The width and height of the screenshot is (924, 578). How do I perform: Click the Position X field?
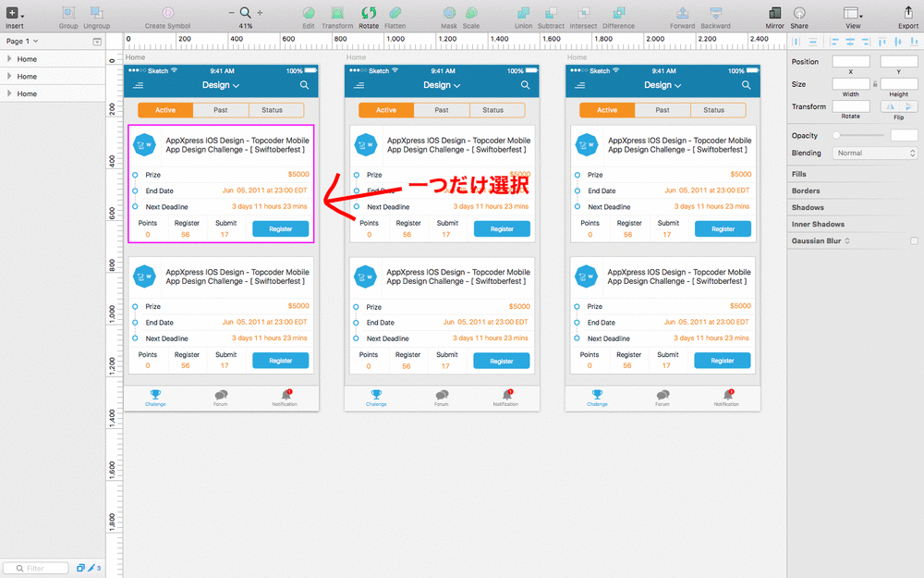850,61
